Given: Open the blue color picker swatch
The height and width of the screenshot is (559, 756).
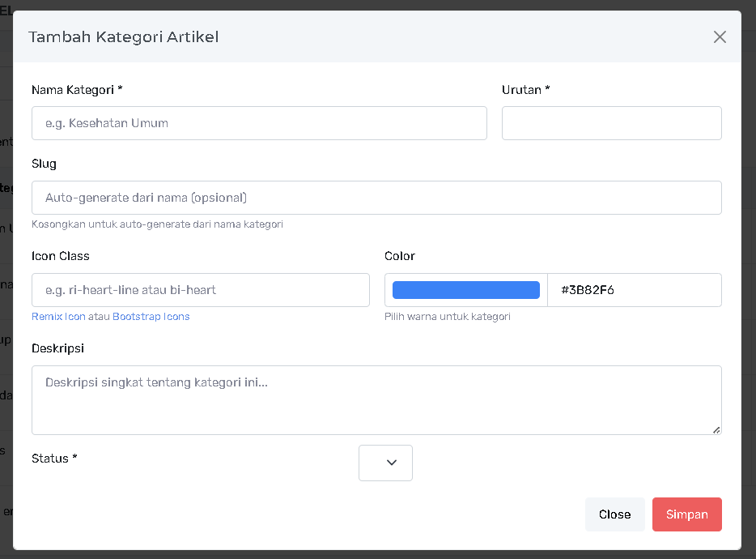Looking at the screenshot, I should pyautogui.click(x=465, y=290).
